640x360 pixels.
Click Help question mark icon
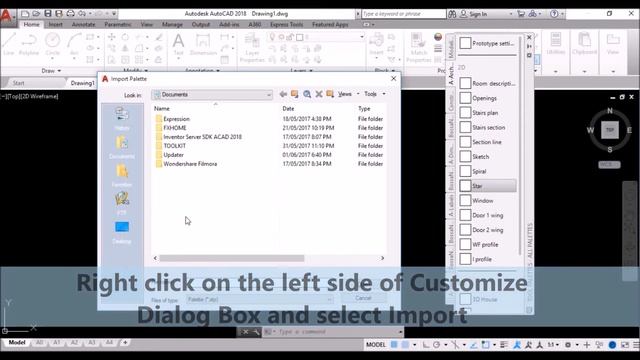click(x=554, y=13)
